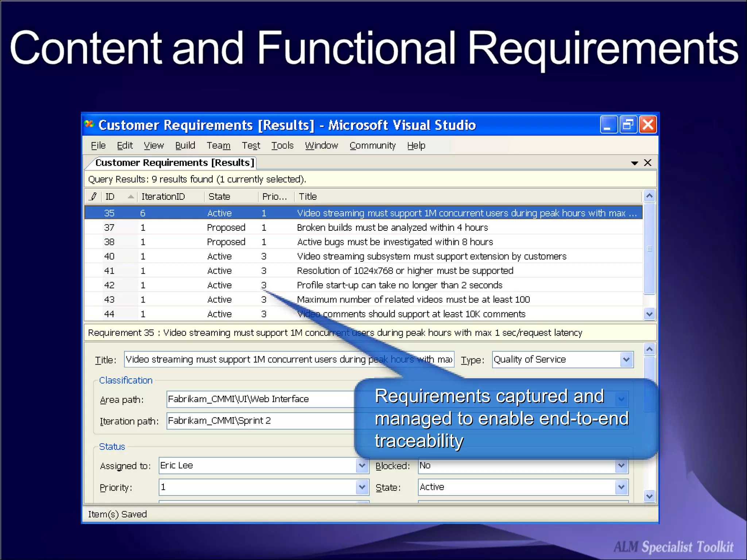Open the Test menu
The image size is (747, 560).
point(251,145)
